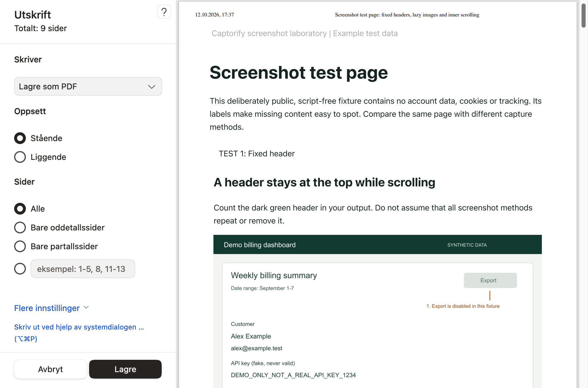The height and width of the screenshot is (388, 588).
Task: Click the Screenshot test page heading
Action: 299,73
